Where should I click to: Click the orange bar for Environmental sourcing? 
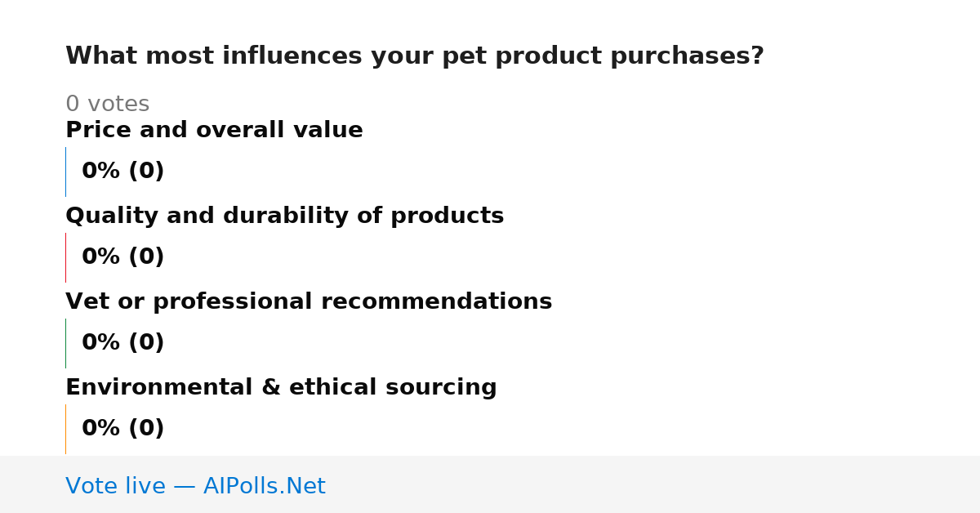65,429
